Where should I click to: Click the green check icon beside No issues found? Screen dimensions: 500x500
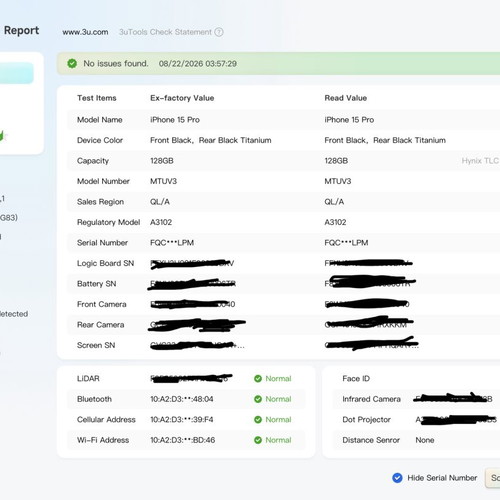click(x=72, y=63)
